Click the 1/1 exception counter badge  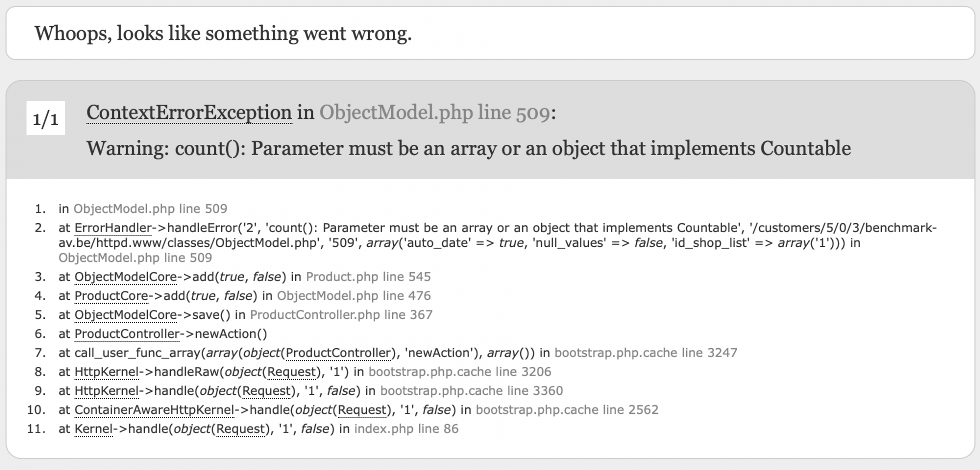(45, 118)
